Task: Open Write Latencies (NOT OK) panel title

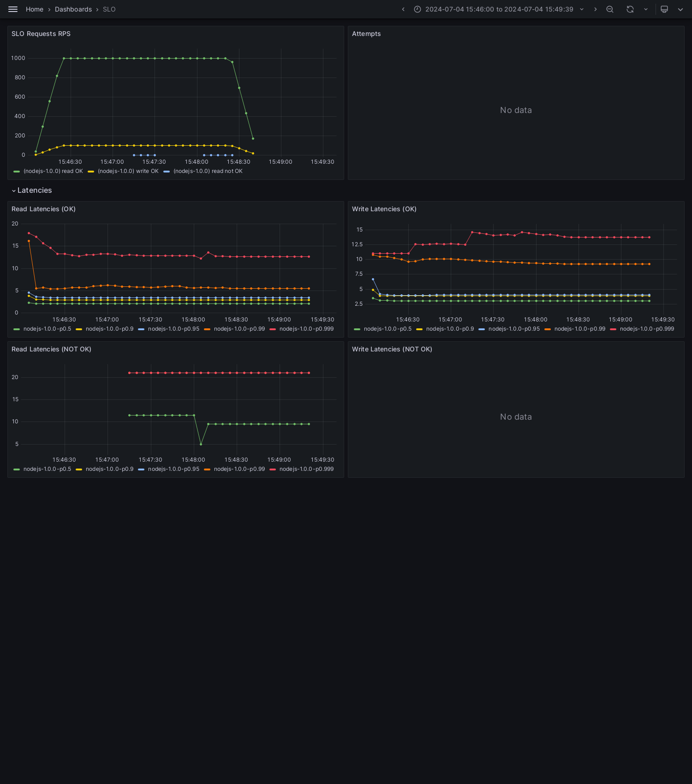Action: point(392,349)
